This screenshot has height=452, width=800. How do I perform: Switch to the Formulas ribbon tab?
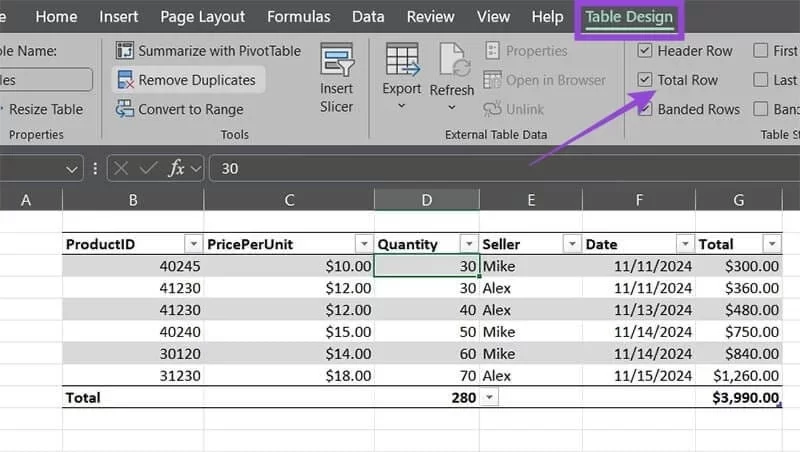301,17
